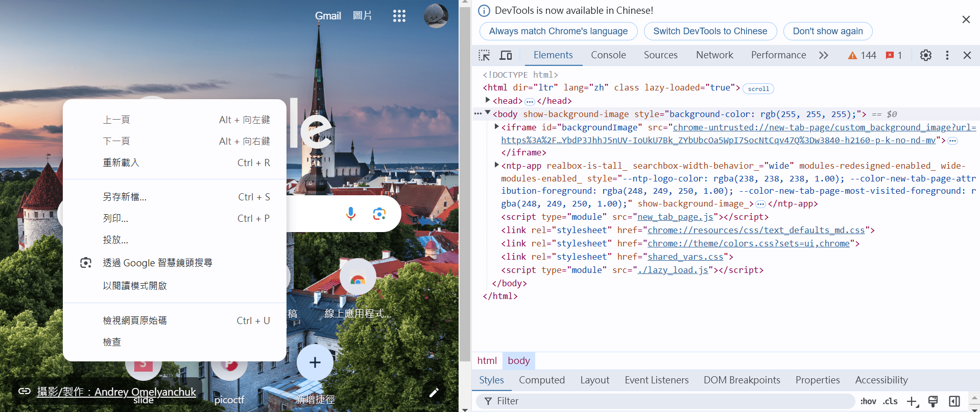The height and width of the screenshot is (412, 980).
Task: Toggle the computed styles sidebar icon
Action: (954, 401)
